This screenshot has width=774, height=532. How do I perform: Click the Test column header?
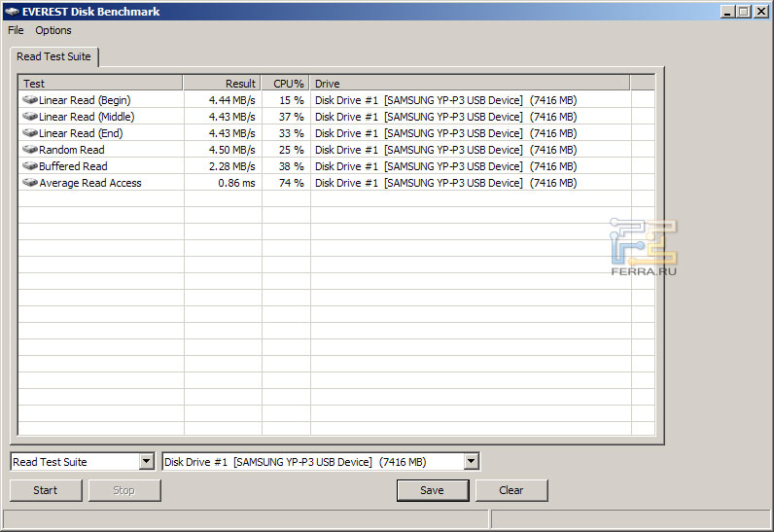[x=100, y=84]
